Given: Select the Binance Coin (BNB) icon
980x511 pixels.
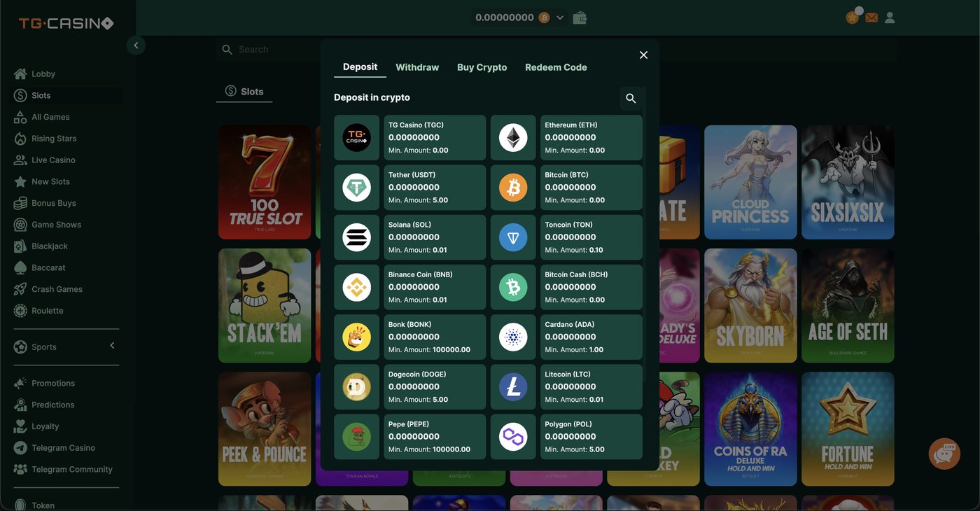Looking at the screenshot, I should [357, 287].
